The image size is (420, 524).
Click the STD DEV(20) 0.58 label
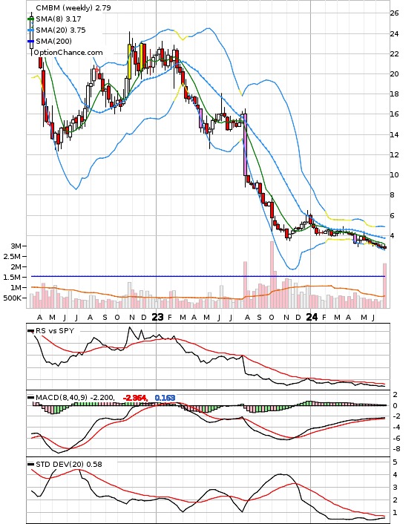point(69,464)
